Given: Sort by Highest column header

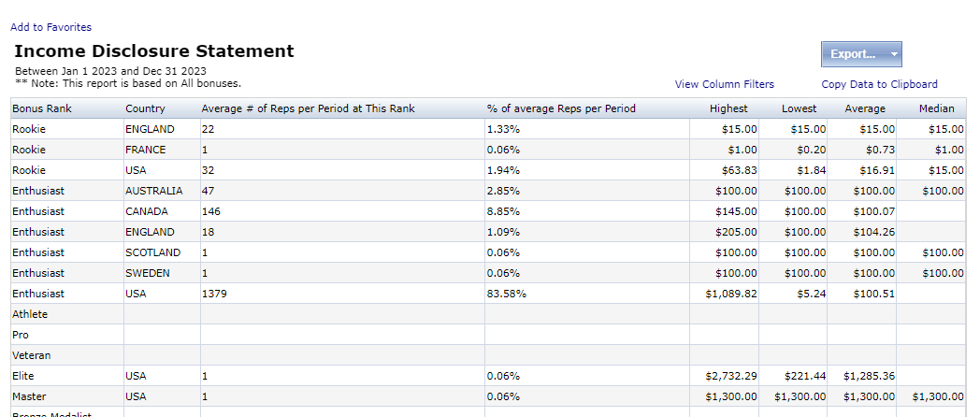Looking at the screenshot, I should pos(728,108).
